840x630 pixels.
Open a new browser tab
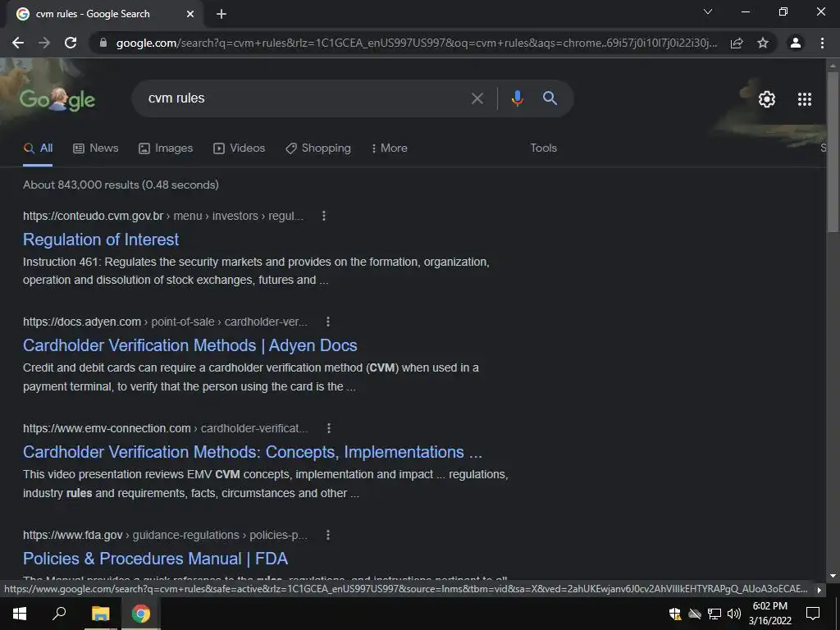(221, 14)
